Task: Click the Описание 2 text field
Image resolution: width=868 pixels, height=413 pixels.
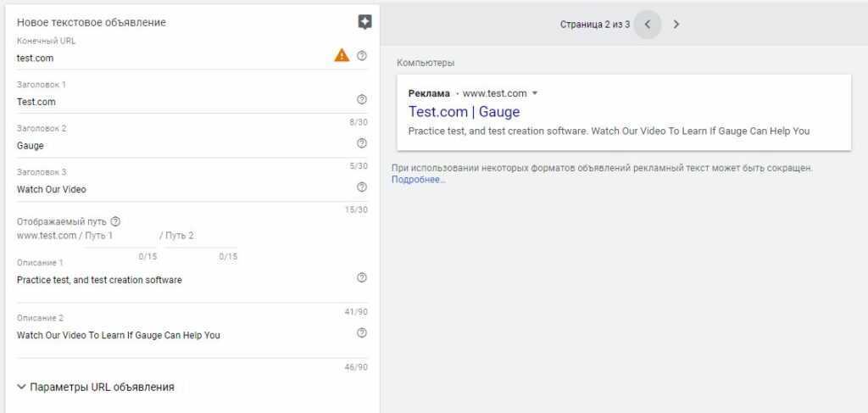Action: point(170,336)
